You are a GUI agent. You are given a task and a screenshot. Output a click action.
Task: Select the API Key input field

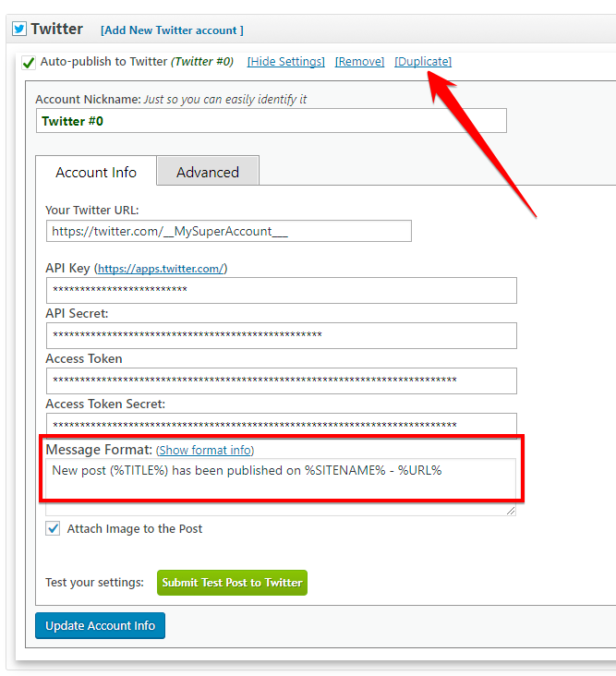(282, 290)
